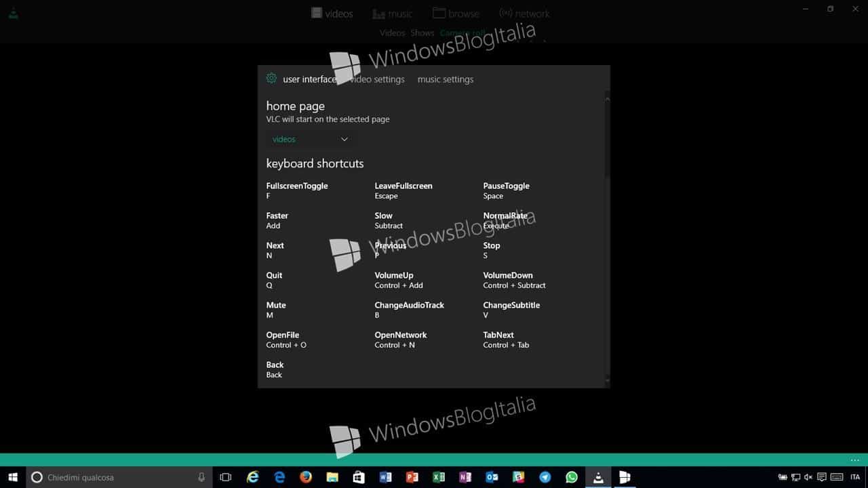
Task: Open WhatsApp from the taskbar
Action: point(572,477)
